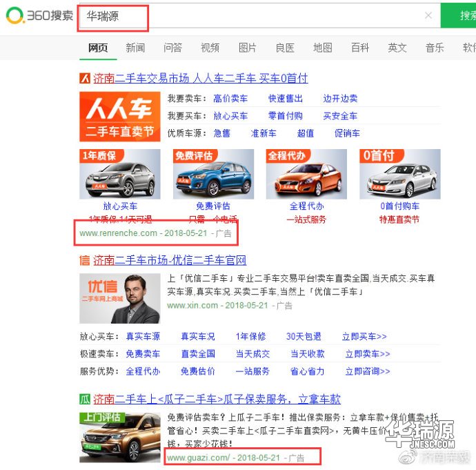This screenshot has width=476, height=470.
Task: Open the 高价卖车 link
Action: point(230,99)
